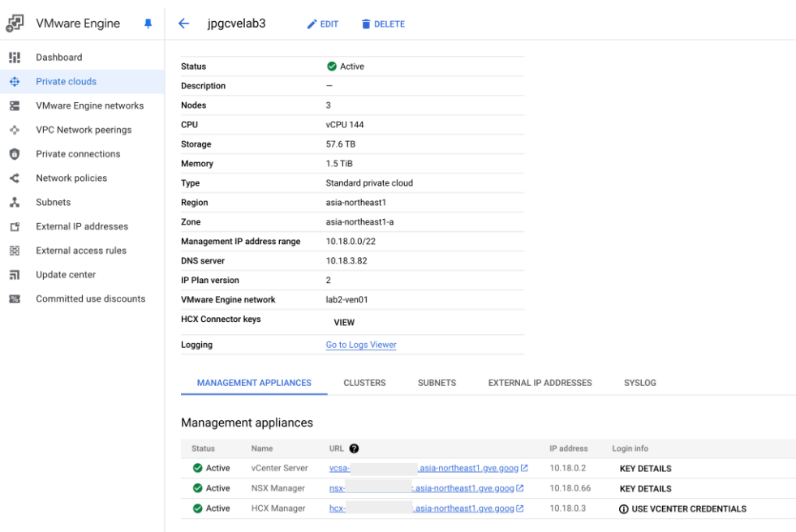Click the Update center sidebar icon
Image resolution: width=796 pixels, height=532 pixels.
(x=15, y=275)
